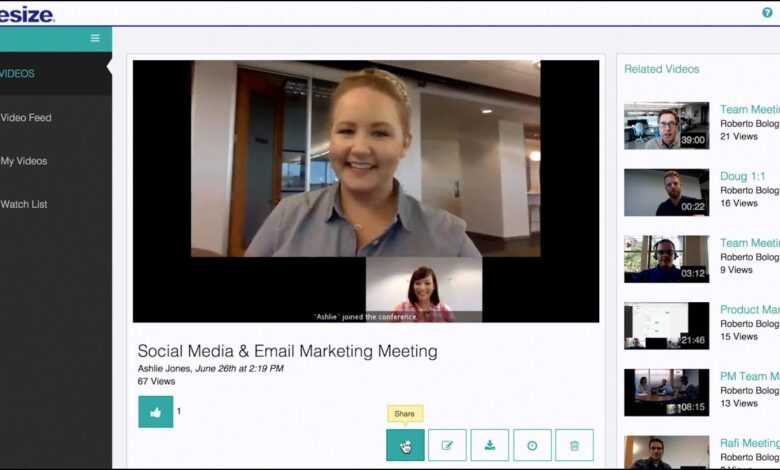The width and height of the screenshot is (780, 470).
Task: Click the thumbs up like button
Action: (156, 412)
